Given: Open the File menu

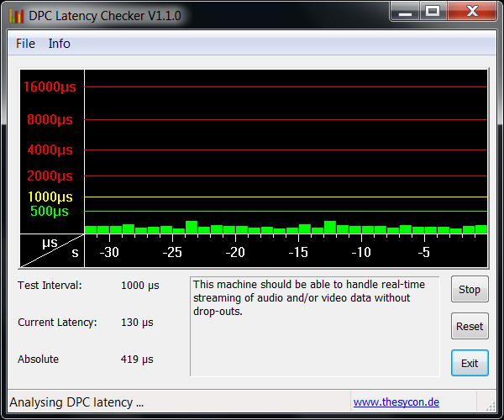Looking at the screenshot, I should click(25, 44).
